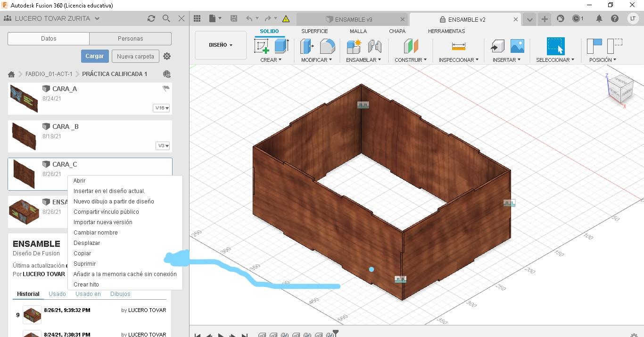Screen dimensions: 644x337
Task: Show the open document tabs list chevron
Action: click(x=530, y=19)
